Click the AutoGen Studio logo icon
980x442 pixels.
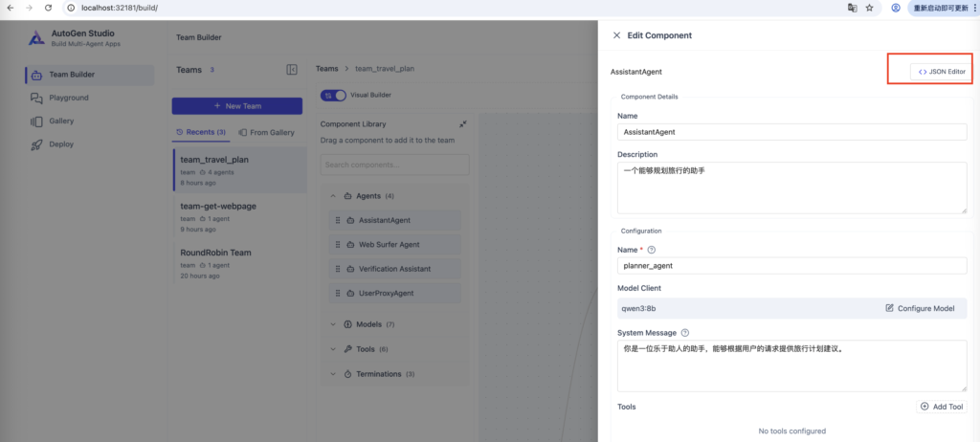click(x=36, y=38)
